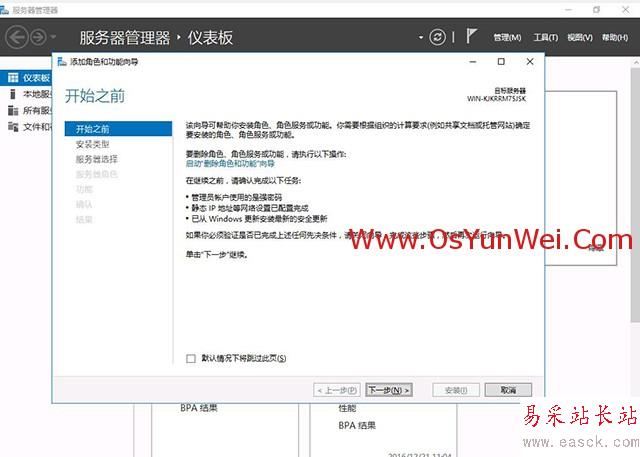Click the forward navigation arrow in Server Manager
Viewport: 640px width, 457px height.
click(39, 38)
